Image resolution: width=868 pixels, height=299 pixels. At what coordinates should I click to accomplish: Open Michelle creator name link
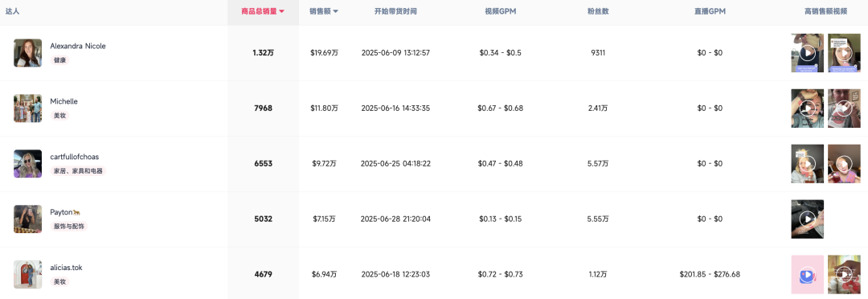tap(63, 101)
